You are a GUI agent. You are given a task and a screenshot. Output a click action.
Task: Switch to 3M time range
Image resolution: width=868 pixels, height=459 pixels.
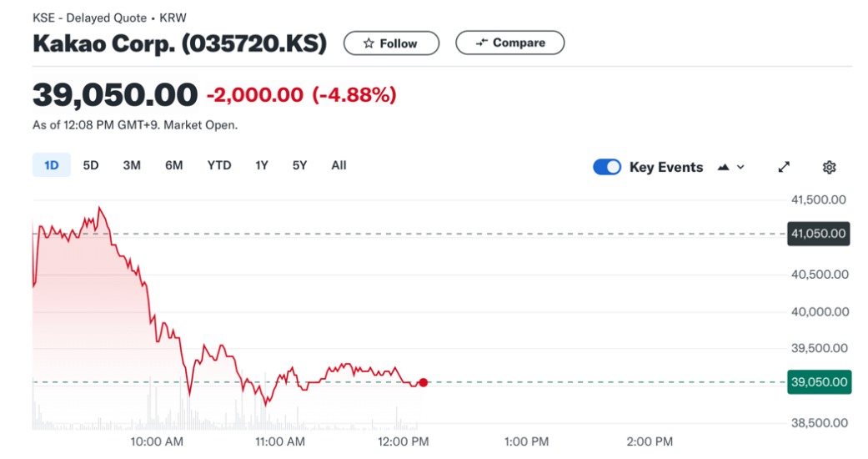coord(132,165)
